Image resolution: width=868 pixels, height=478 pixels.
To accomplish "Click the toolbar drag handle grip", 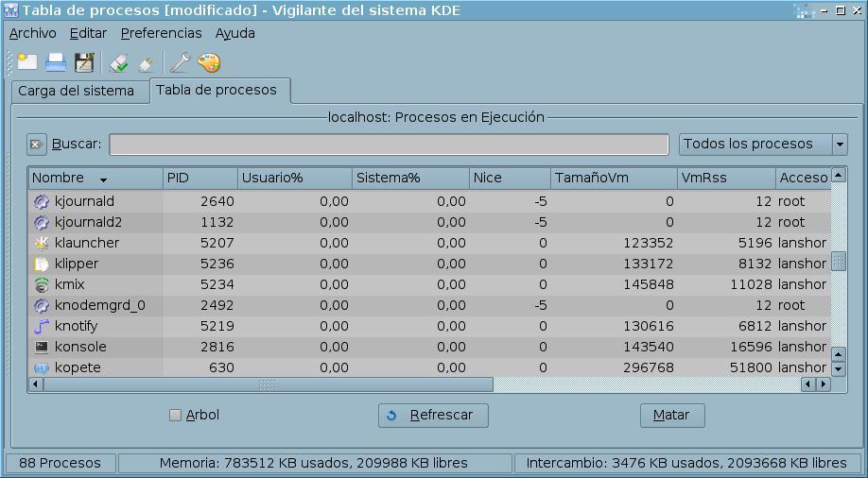I will 9,62.
